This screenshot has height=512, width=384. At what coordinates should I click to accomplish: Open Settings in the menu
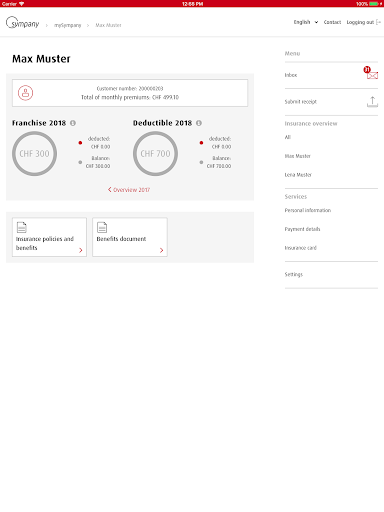(294, 274)
